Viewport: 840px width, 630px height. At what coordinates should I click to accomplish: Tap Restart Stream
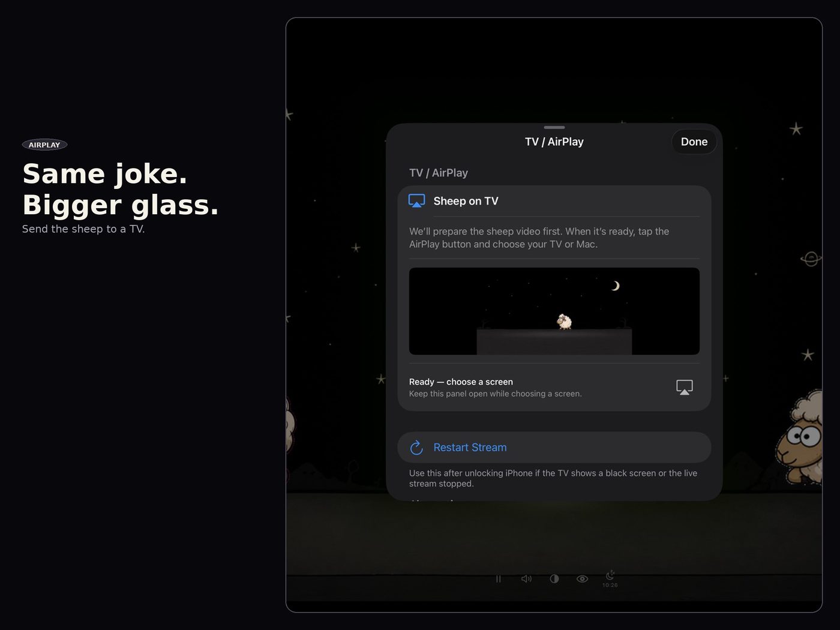tap(554, 448)
